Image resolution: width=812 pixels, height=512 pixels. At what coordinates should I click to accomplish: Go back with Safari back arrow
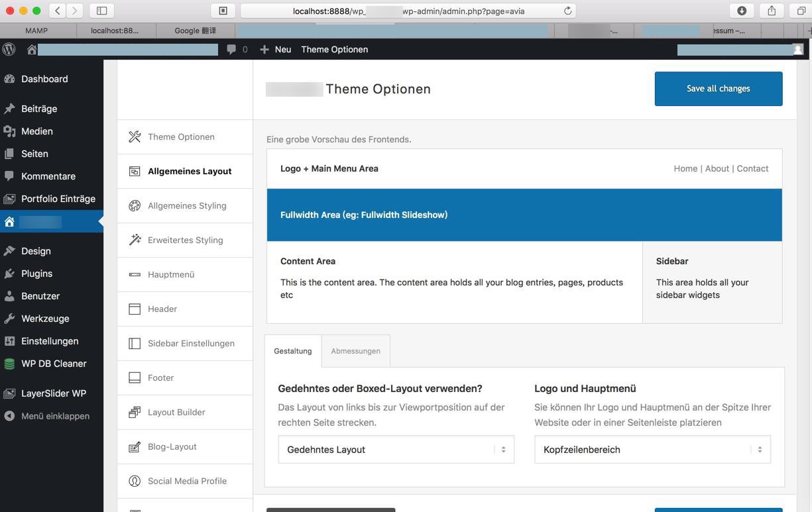[x=58, y=11]
